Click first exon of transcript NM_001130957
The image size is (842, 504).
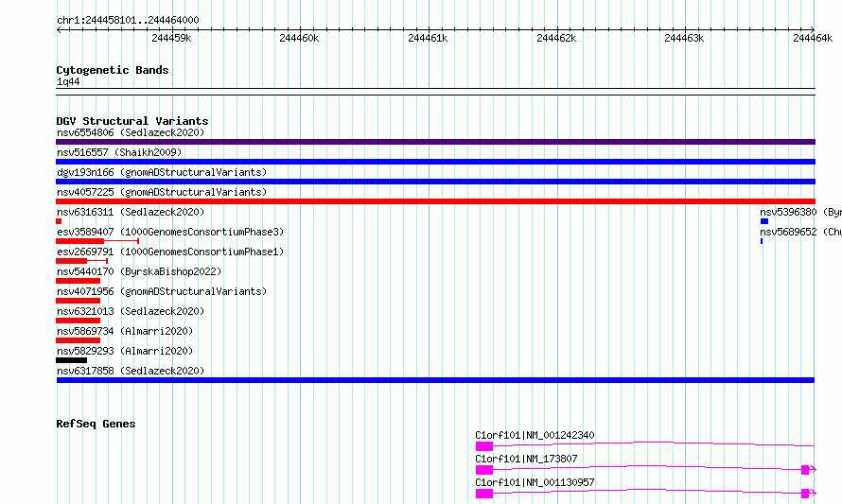483,494
